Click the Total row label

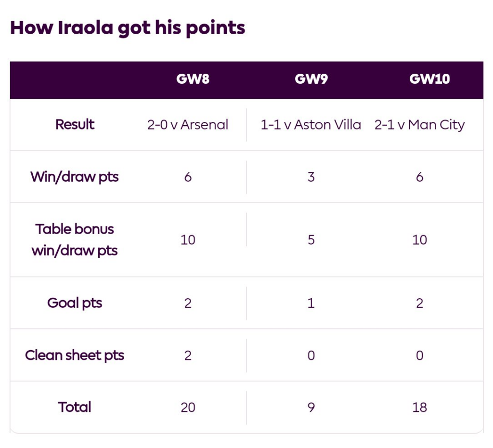(75, 407)
